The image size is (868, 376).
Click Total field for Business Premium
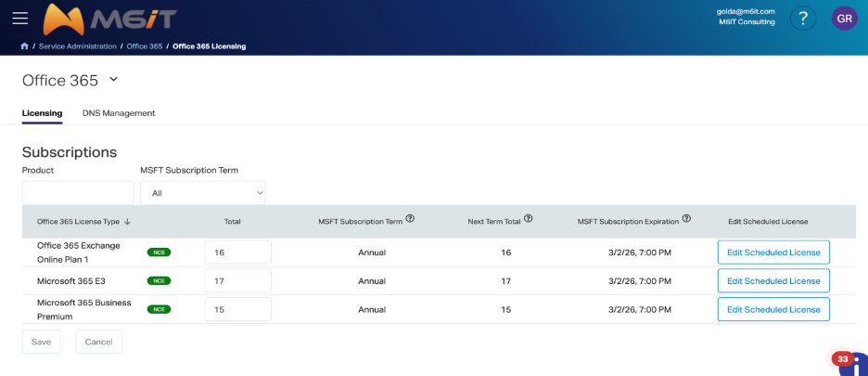[x=238, y=309]
